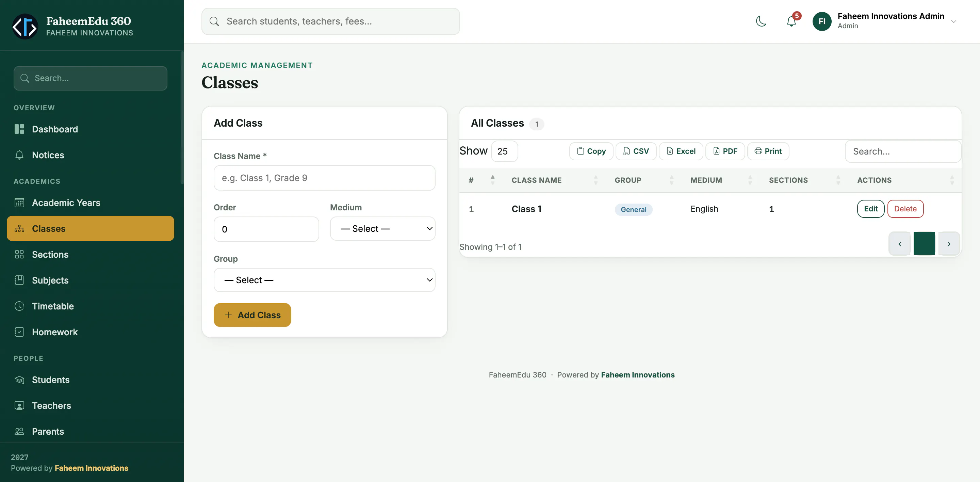Image resolution: width=980 pixels, height=482 pixels.
Task: Click the Teachers person icon
Action: (19, 405)
